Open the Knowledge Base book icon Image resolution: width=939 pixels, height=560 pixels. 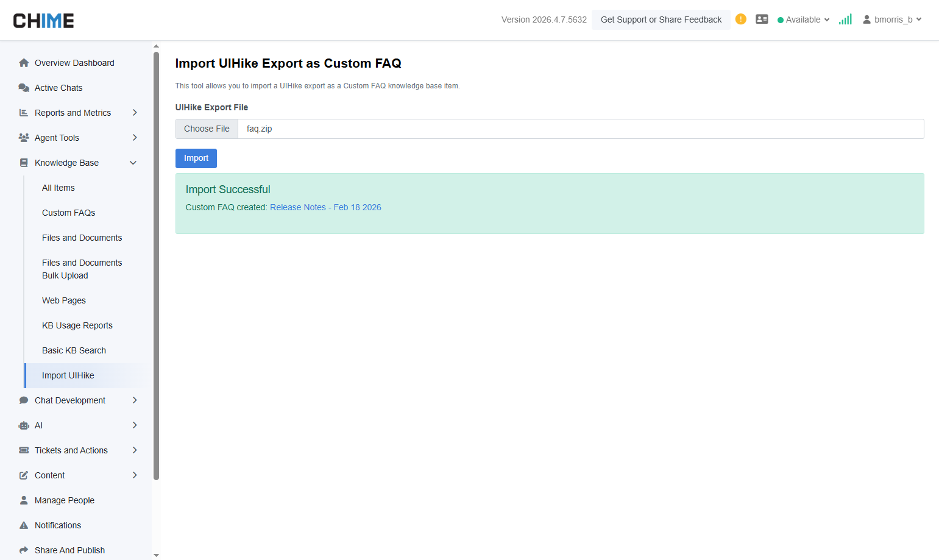point(24,163)
